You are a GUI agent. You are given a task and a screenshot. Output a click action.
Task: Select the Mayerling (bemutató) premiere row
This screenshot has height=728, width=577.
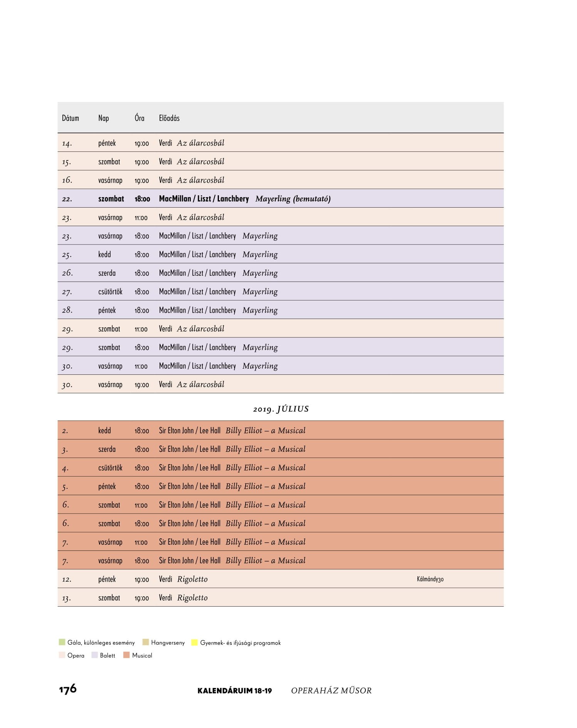click(281, 198)
